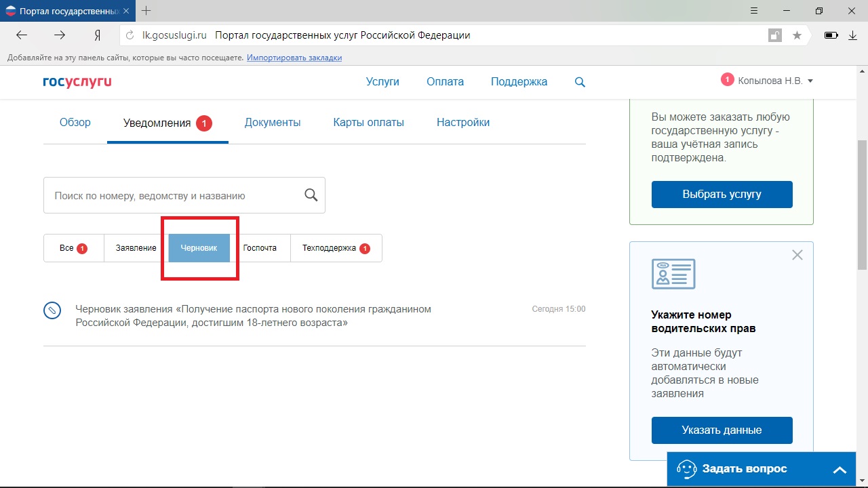868x488 pixels.
Task: Click the Gosuslugi logo
Action: [x=77, y=82]
